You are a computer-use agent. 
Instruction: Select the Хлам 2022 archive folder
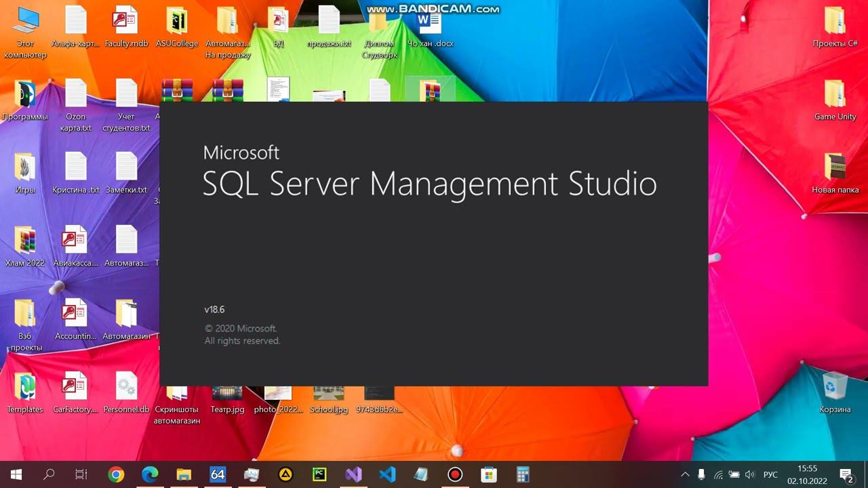point(25,247)
